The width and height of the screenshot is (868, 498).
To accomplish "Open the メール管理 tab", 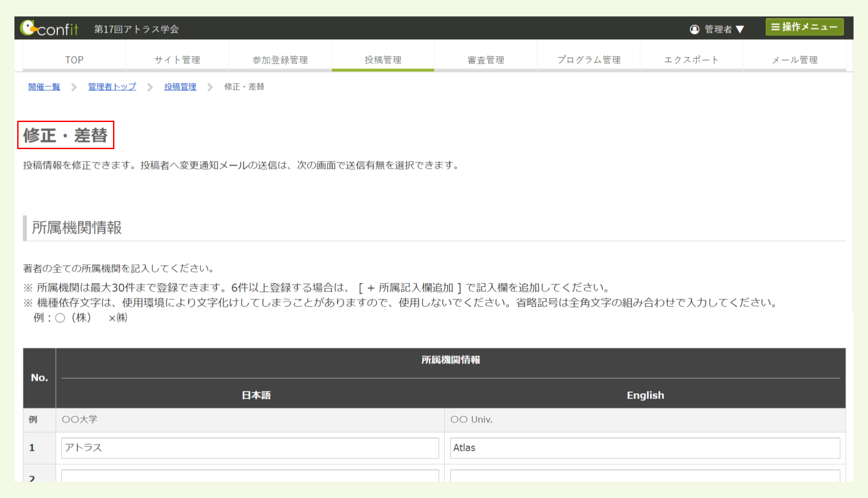I will coord(794,59).
